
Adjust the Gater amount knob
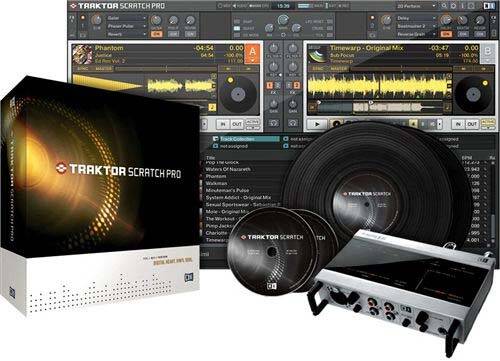pyautogui.click(x=156, y=20)
